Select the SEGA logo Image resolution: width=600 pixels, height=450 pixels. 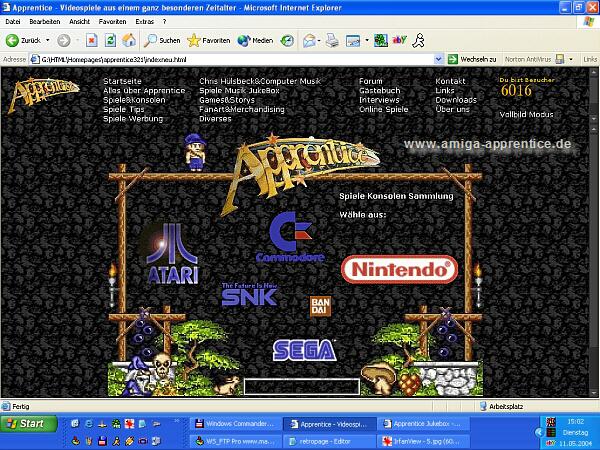pyautogui.click(x=305, y=350)
